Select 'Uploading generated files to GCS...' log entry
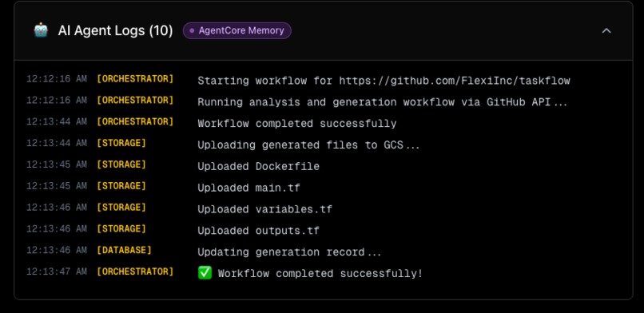This screenshot has width=644, height=313. (x=308, y=145)
